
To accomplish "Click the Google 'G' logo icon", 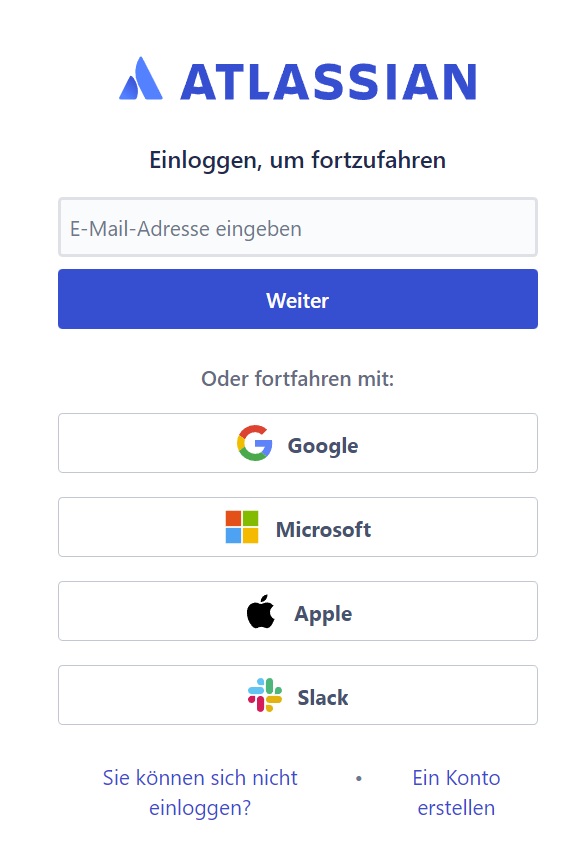I will tap(254, 443).
